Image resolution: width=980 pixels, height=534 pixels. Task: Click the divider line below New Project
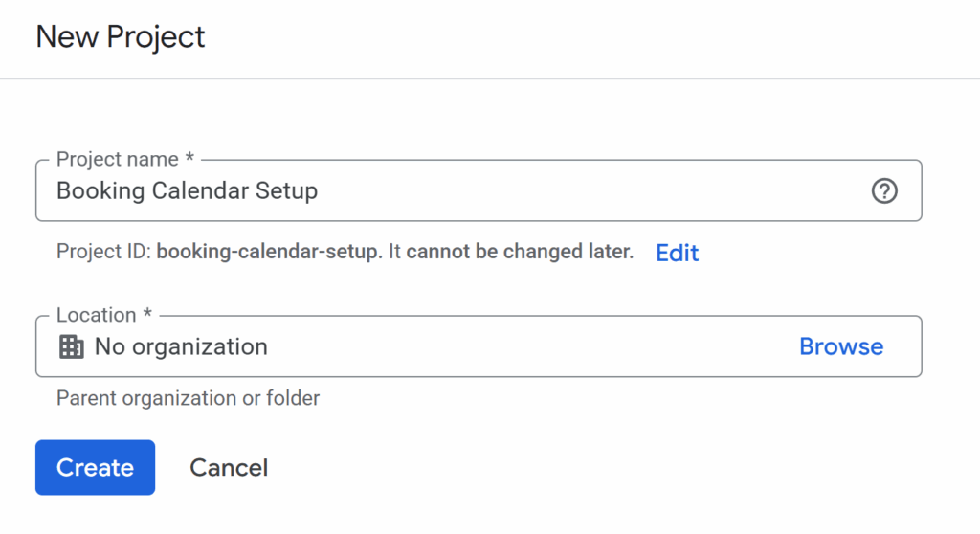490,78
